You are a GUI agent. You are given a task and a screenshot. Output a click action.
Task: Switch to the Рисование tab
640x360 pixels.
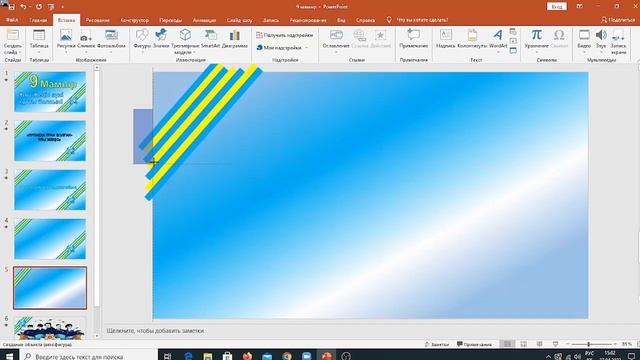98,20
